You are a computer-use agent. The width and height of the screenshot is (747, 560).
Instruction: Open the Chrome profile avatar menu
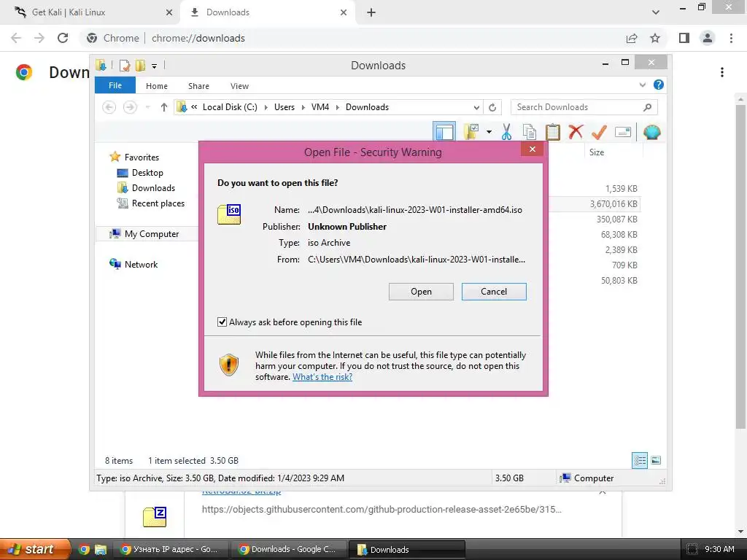pyautogui.click(x=708, y=38)
